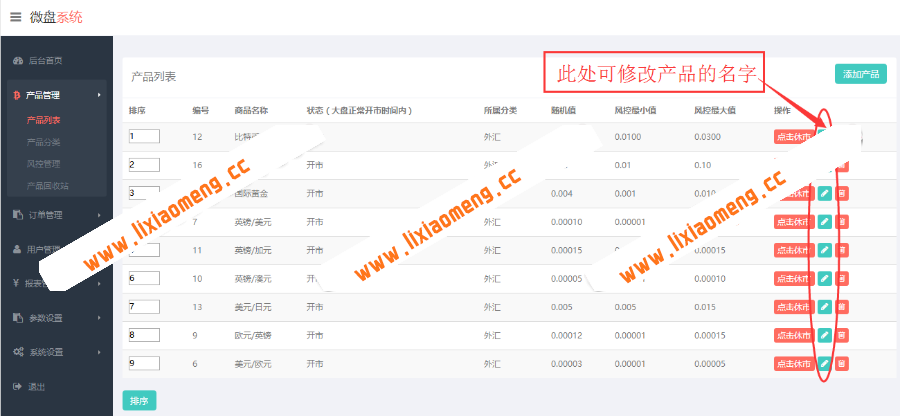Focus the sort input containing 6

pyautogui.click(x=144, y=278)
